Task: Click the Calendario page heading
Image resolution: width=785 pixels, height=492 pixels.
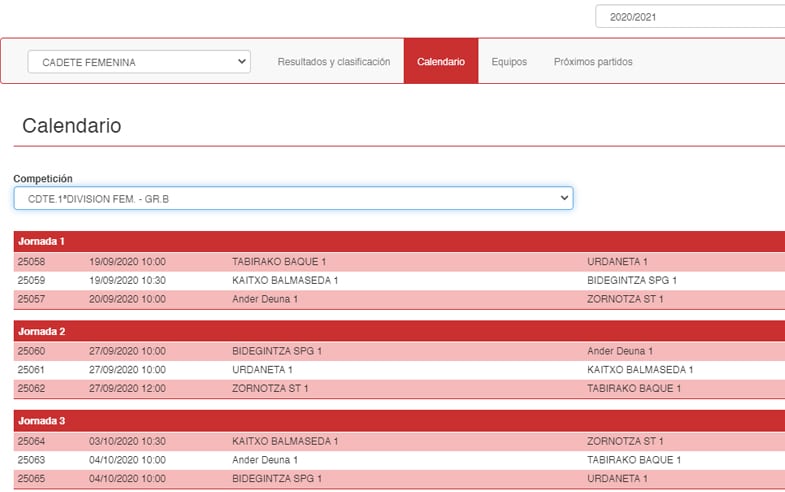Action: [x=72, y=126]
